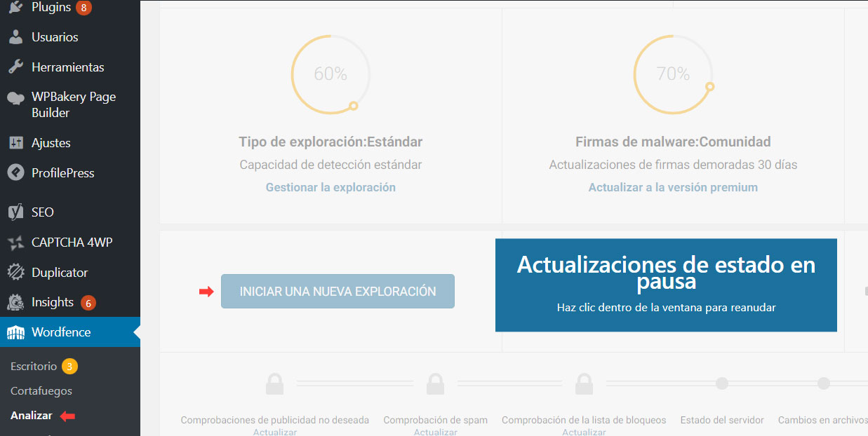The image size is (868, 436).
Task: Click the CAPTCHA 4WP icon
Action: pyautogui.click(x=15, y=243)
